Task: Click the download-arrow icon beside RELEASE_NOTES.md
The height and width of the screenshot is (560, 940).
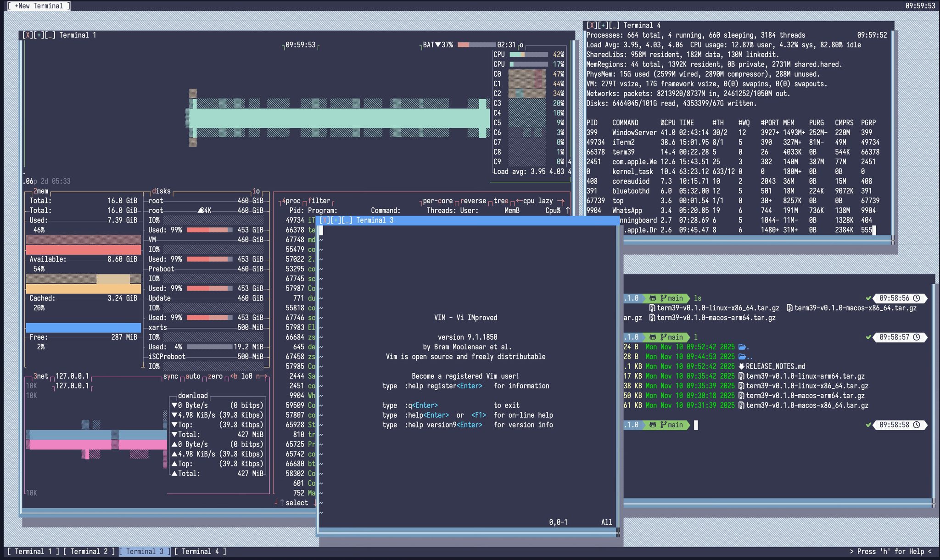Action: [741, 366]
